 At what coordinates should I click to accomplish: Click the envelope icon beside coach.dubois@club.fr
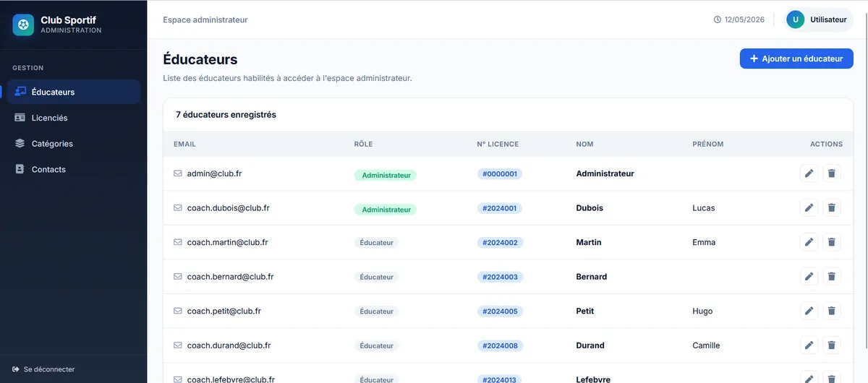click(x=178, y=208)
